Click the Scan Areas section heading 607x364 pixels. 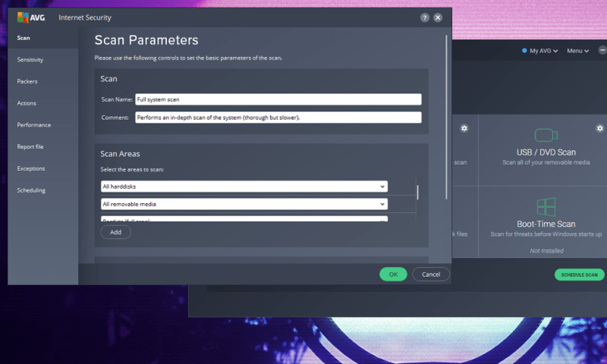(120, 154)
